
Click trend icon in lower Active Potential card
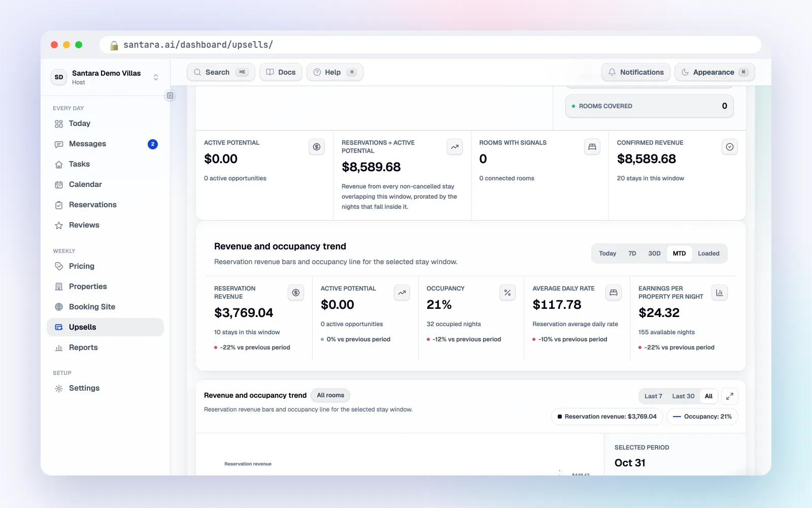click(x=402, y=293)
